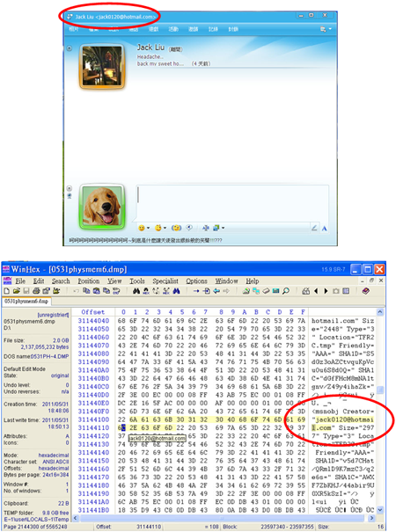Click inside the message input box
Screen dimensions: 396x532
click(x=232, y=203)
